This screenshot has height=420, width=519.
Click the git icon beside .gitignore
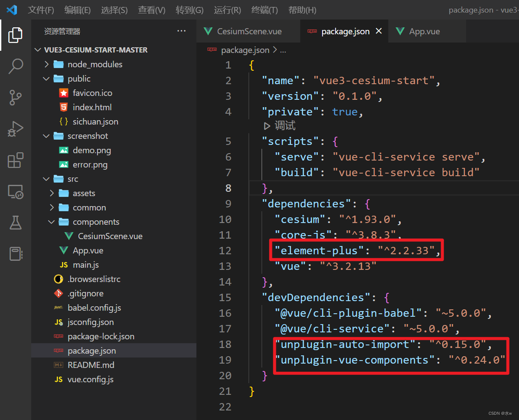click(59, 293)
